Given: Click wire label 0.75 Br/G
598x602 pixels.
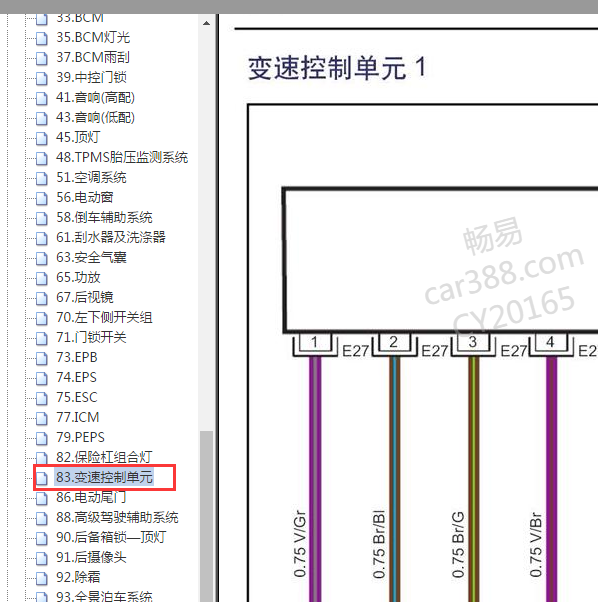Looking at the screenshot, I should coord(458,544).
